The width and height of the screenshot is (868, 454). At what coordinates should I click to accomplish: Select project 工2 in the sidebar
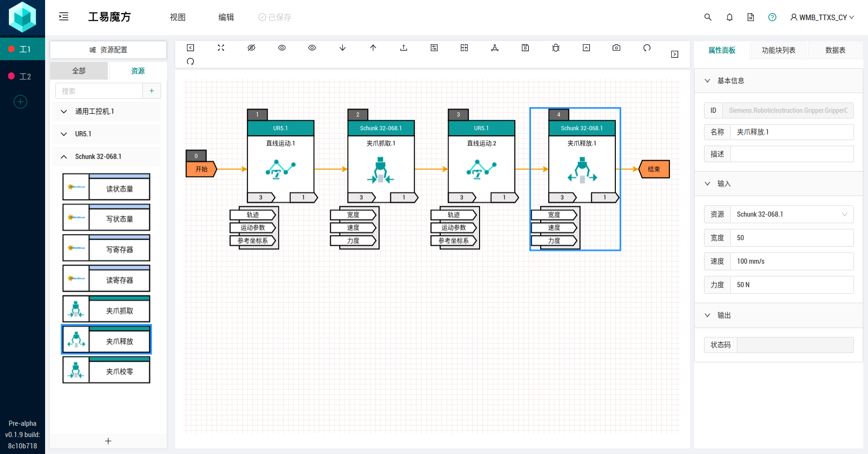coord(23,76)
